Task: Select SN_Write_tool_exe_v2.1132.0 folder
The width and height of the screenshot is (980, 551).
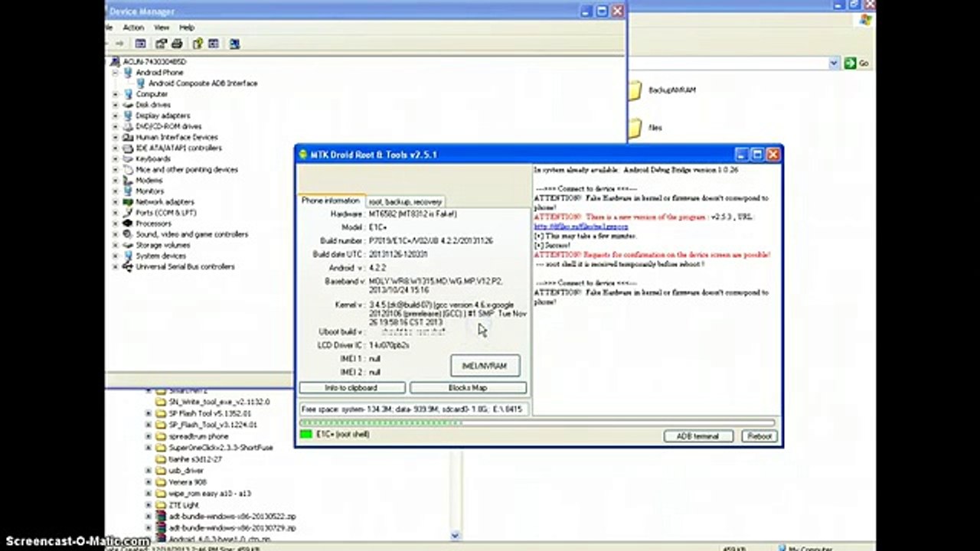Action: pos(219,402)
